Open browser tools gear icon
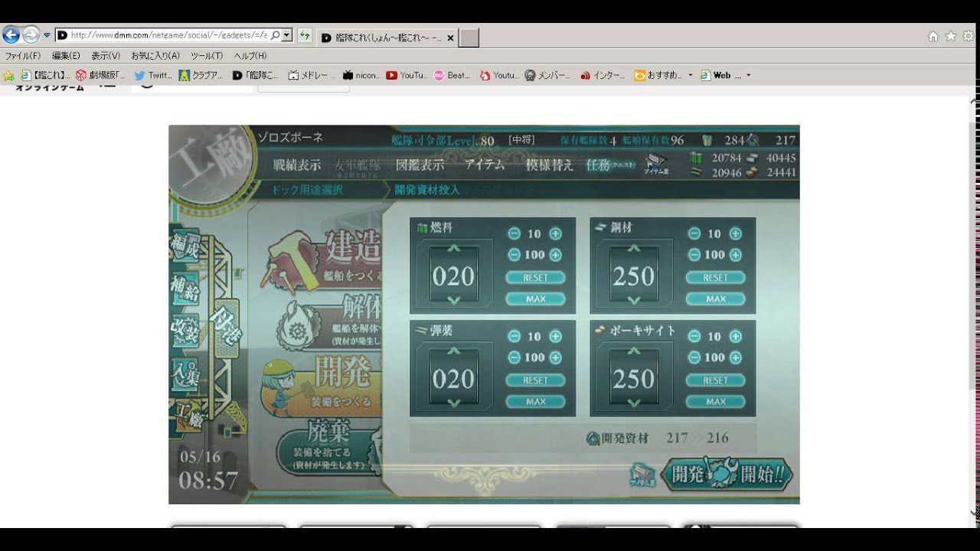 tap(969, 36)
